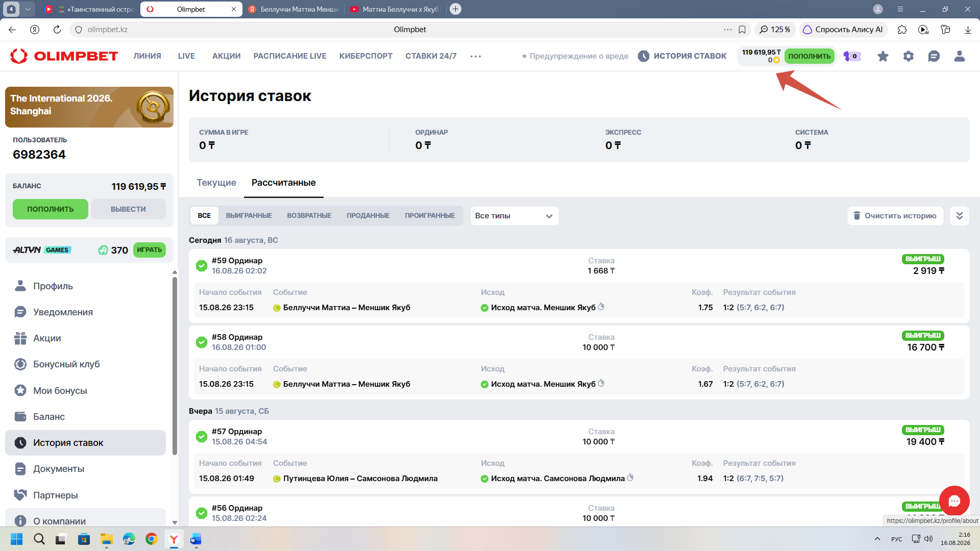
Task: Show hidden system tray icons
Action: (877, 539)
